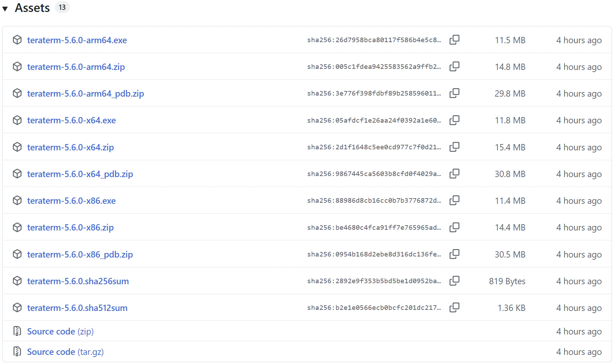This screenshot has width=613, height=364.
Task: Click package icon beside teraterm-5.6.0-arm64.exe
Action: [17, 40]
